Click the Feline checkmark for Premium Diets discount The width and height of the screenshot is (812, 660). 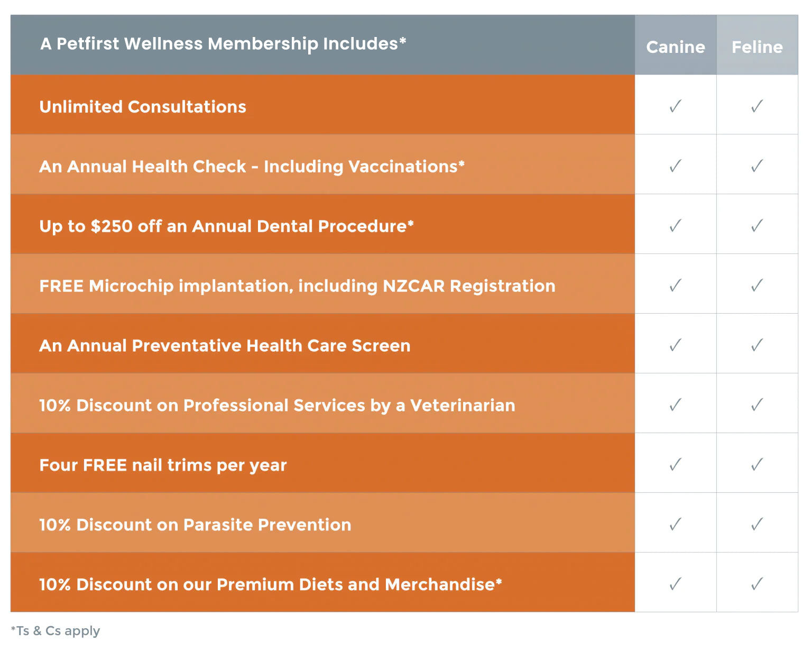[757, 584]
